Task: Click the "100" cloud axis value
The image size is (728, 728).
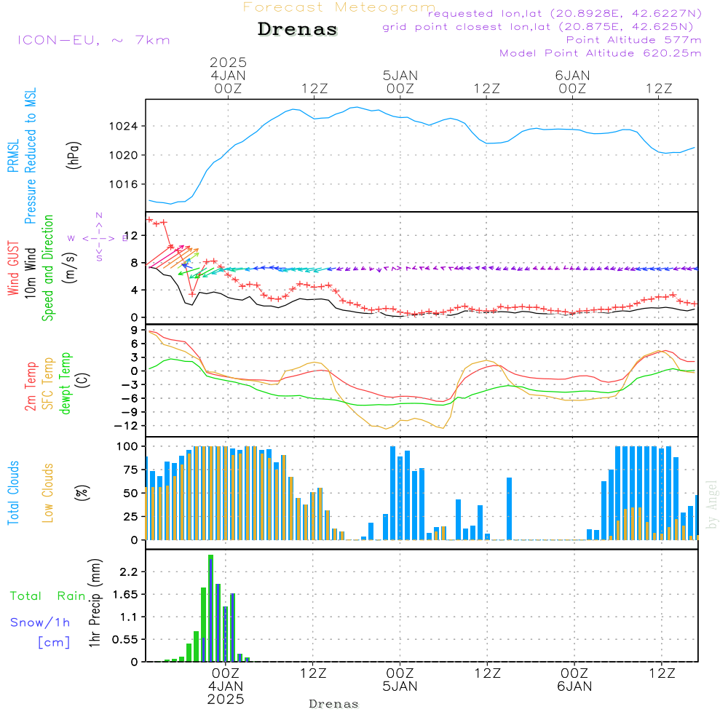Action: pos(127,447)
